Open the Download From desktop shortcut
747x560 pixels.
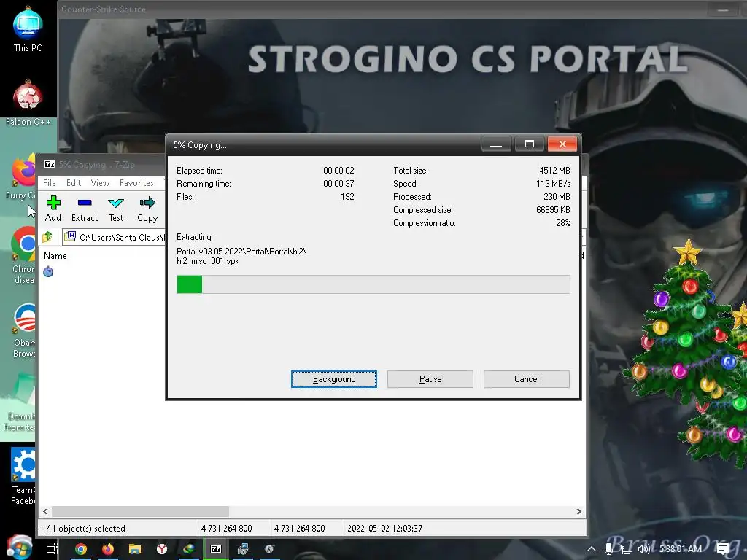point(20,402)
